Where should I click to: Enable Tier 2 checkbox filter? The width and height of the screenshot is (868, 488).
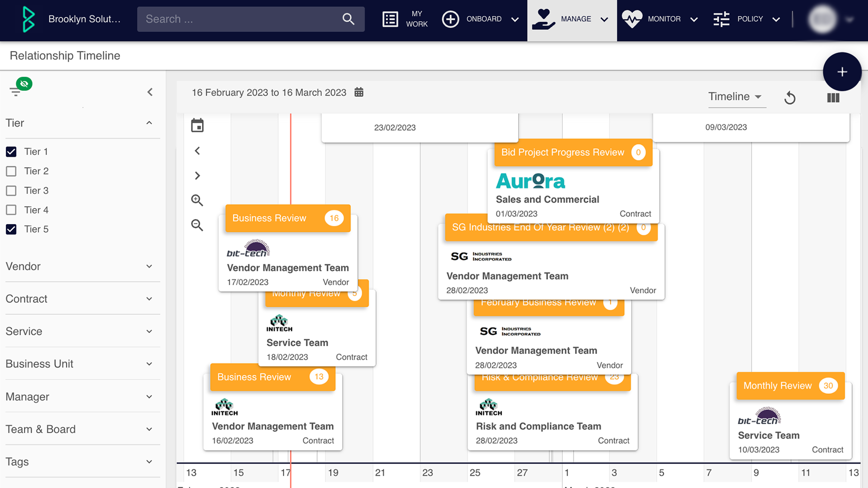click(x=11, y=171)
